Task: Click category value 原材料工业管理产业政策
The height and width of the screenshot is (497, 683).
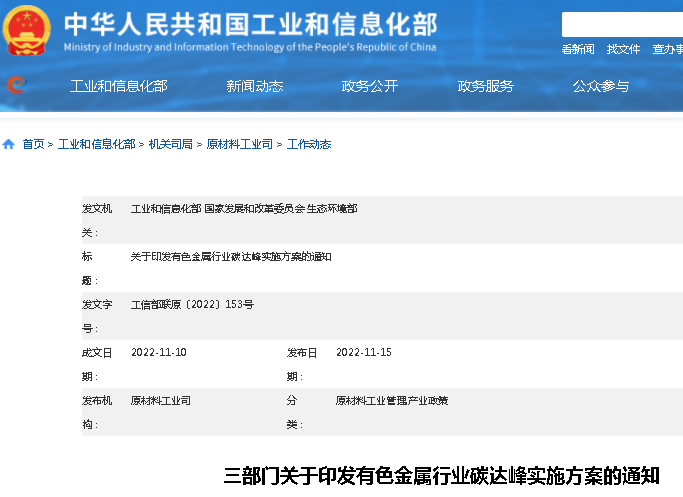Action: [x=392, y=400]
